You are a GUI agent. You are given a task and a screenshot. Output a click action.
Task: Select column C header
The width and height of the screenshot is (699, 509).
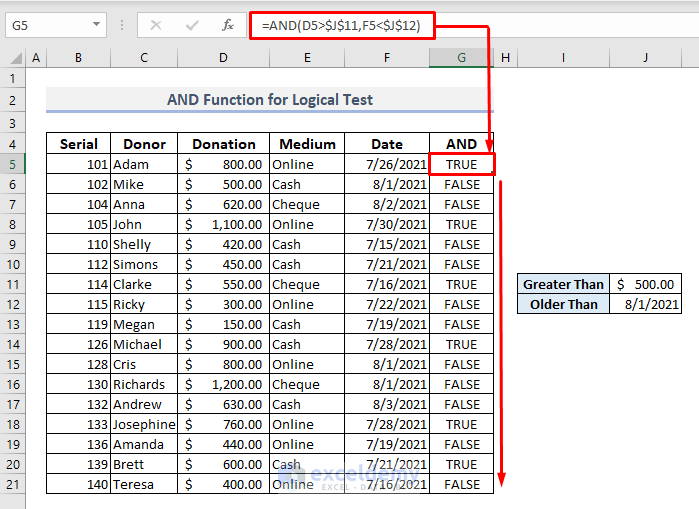pos(144,58)
